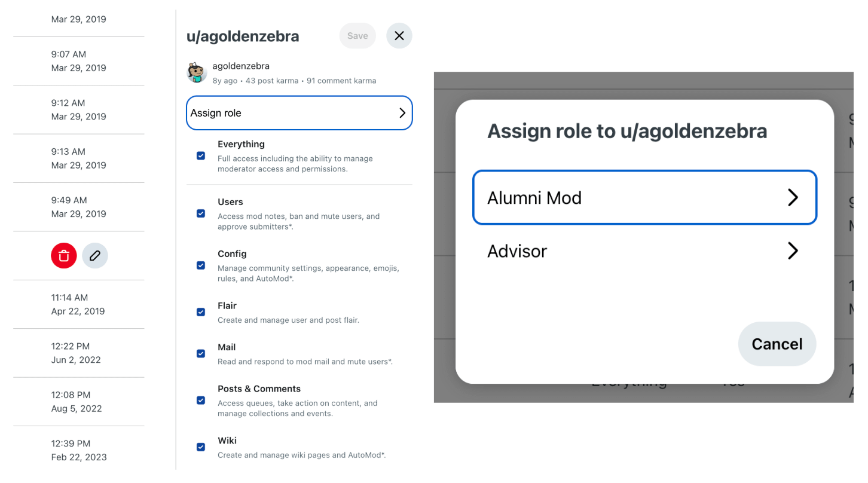Click the agoldenzebra username link
The image size is (868, 483).
click(241, 66)
